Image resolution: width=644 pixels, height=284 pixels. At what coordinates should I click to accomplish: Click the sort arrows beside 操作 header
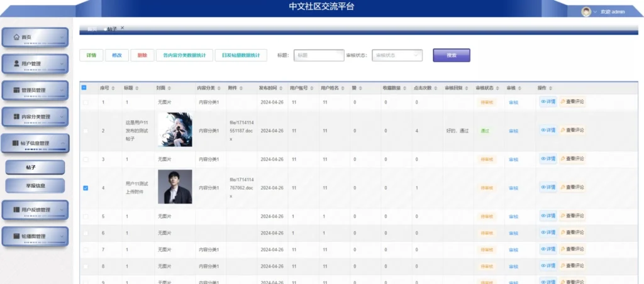click(x=550, y=88)
